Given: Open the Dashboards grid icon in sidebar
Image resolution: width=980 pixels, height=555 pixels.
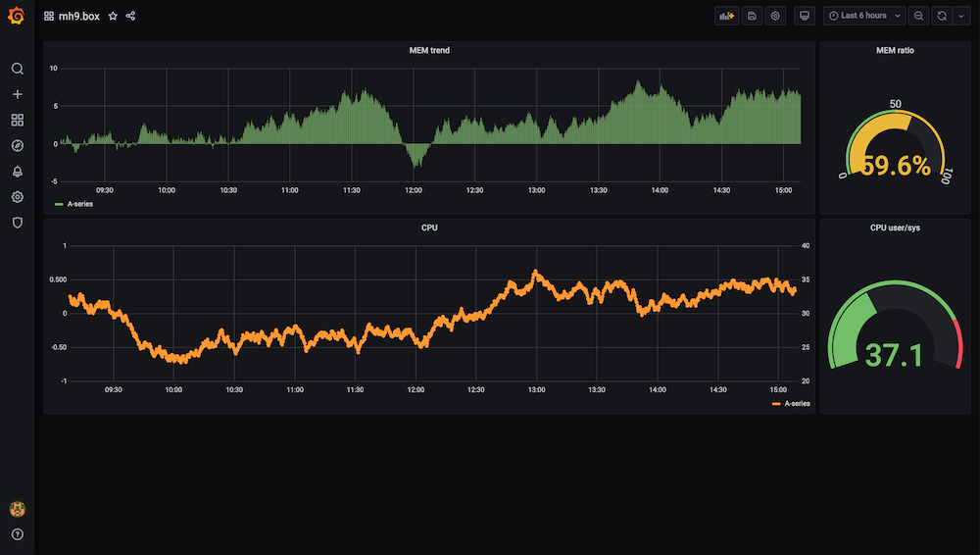Looking at the screenshot, I should pyautogui.click(x=18, y=121).
